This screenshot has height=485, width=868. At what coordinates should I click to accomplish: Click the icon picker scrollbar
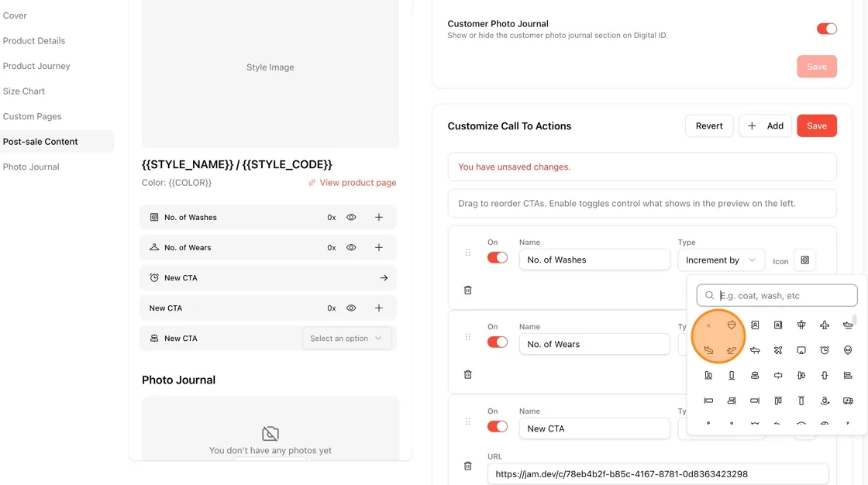pyautogui.click(x=855, y=321)
